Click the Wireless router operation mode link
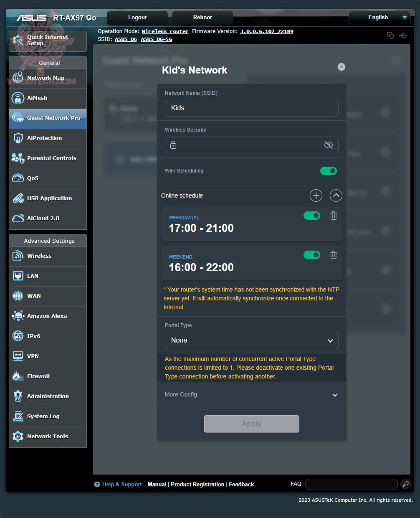The height and width of the screenshot is (518, 420). (165, 31)
